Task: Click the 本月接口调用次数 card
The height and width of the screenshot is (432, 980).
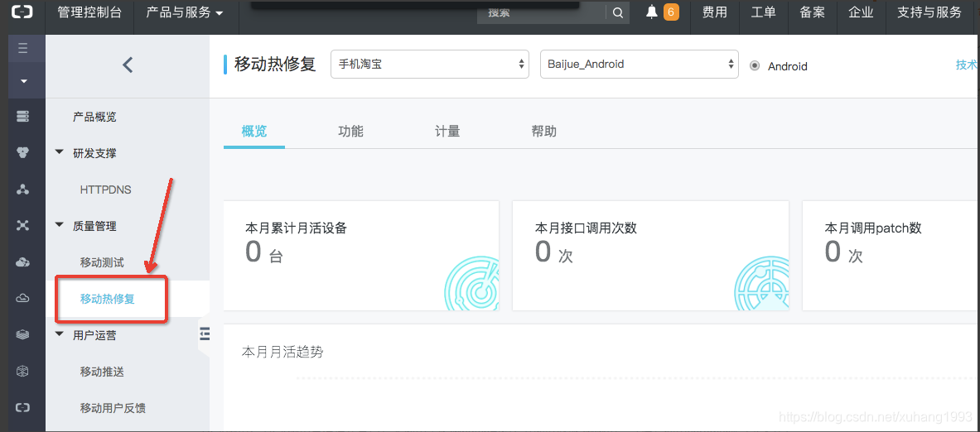Action: [x=650, y=256]
